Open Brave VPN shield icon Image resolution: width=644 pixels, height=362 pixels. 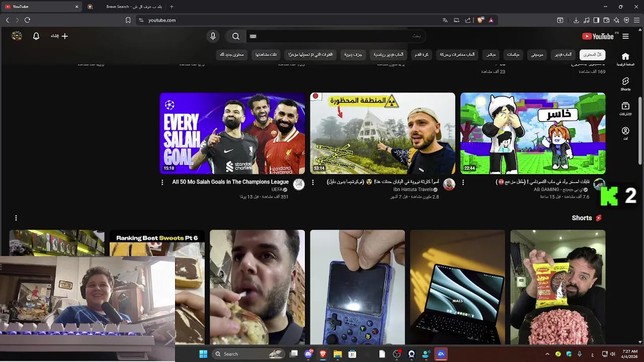tap(626, 20)
